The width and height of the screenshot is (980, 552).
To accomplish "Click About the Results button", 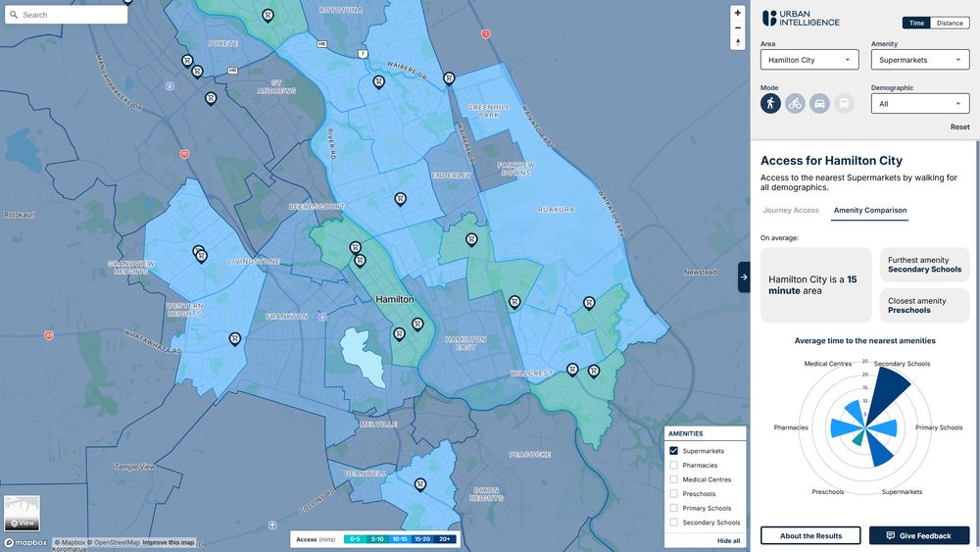I will point(810,535).
